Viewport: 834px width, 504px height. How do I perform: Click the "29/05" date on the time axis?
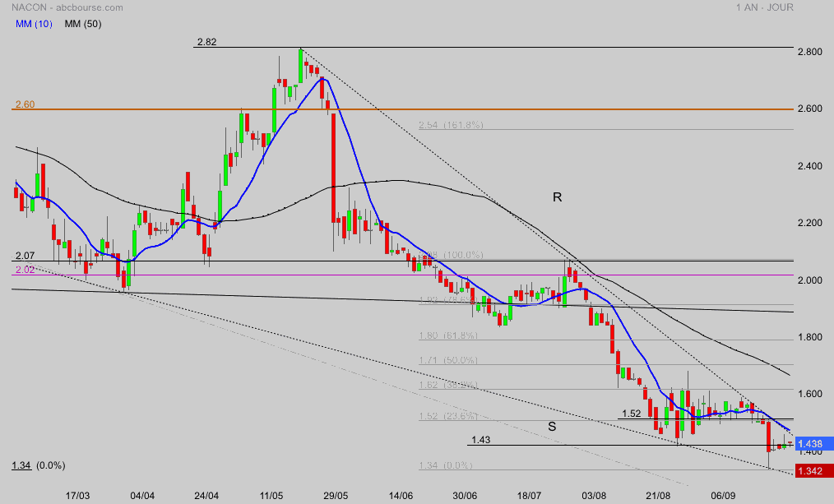coord(336,496)
